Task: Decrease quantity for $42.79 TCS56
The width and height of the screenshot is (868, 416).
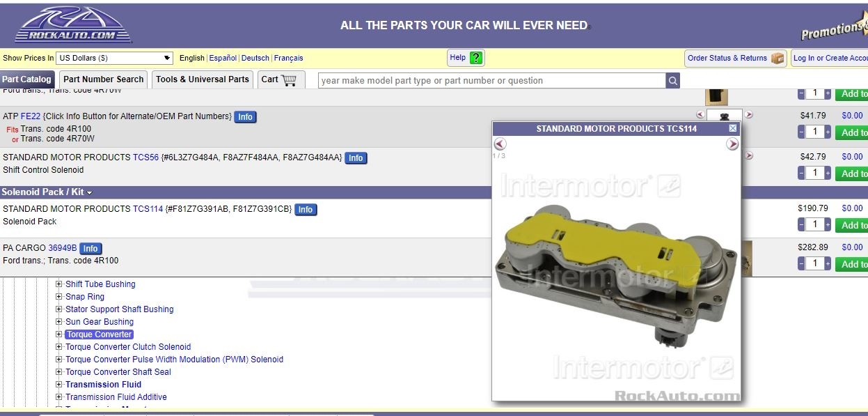Action: click(802, 173)
